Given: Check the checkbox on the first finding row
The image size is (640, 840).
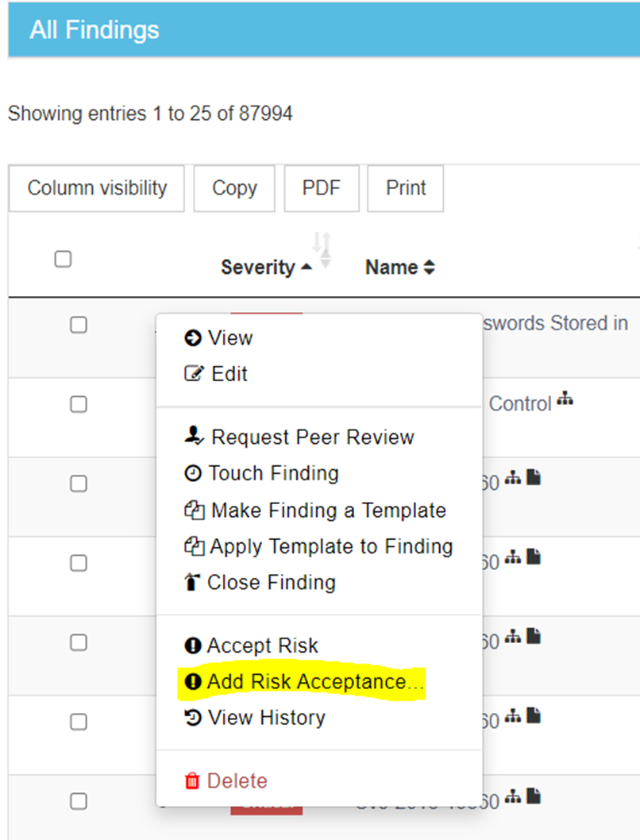Looking at the screenshot, I should pyautogui.click(x=78, y=325).
